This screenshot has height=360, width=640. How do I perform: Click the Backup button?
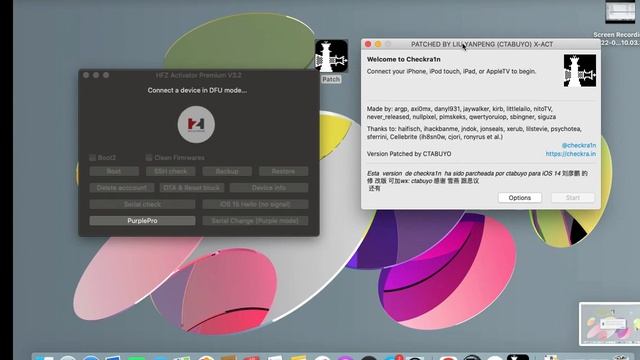click(227, 171)
